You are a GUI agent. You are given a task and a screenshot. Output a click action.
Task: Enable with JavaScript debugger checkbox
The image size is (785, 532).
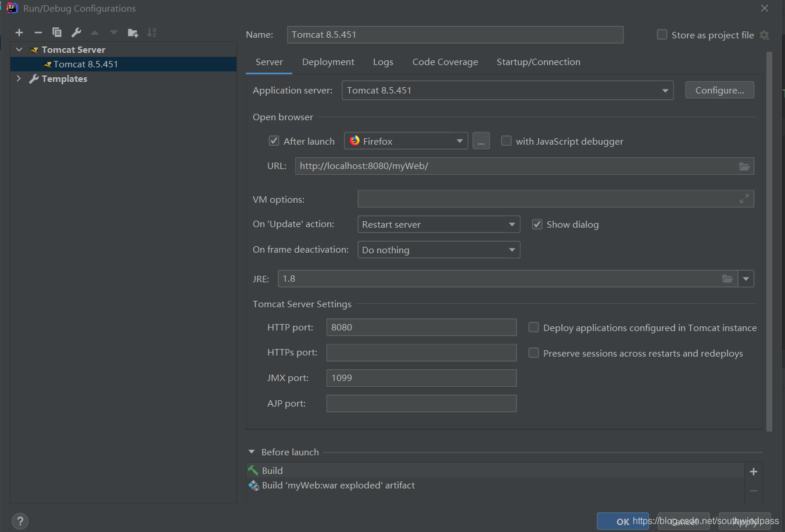coord(506,141)
